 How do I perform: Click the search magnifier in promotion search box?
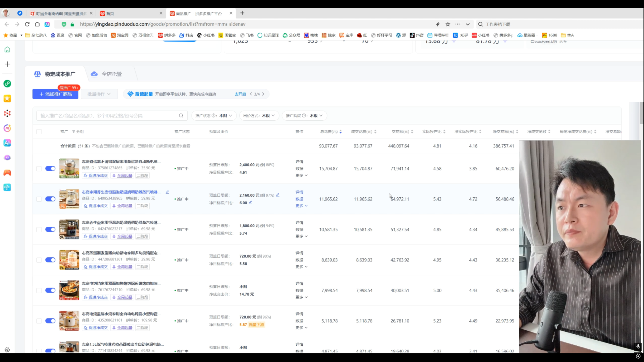[x=181, y=116]
